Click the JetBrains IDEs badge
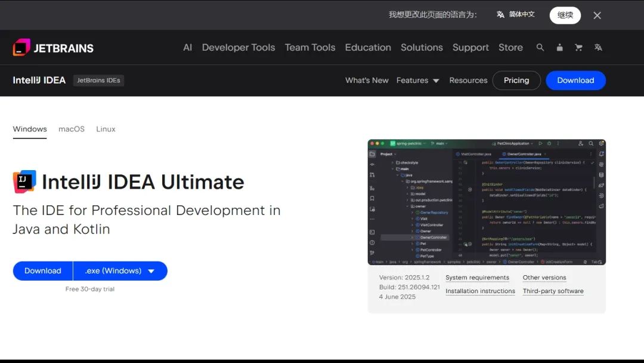 tap(98, 80)
